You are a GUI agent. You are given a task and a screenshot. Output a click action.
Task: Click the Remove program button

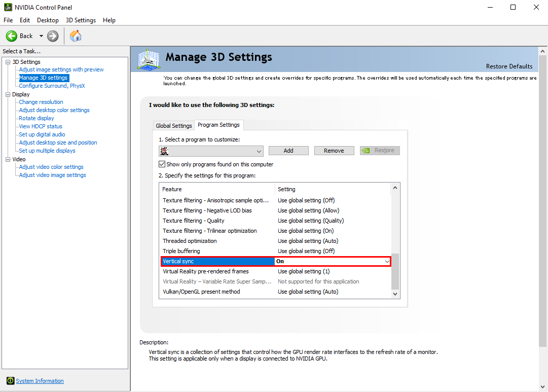point(334,151)
